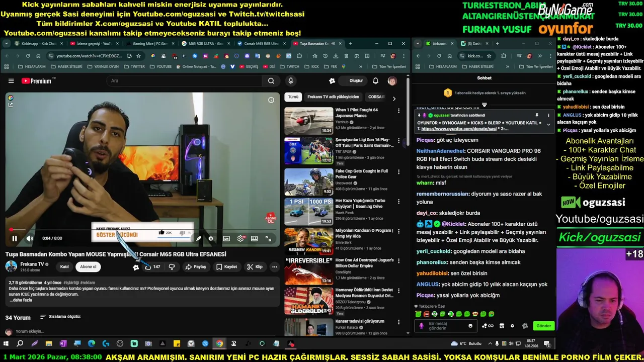Toggle autoplay switch in the player
The width and height of the screenshot is (644, 362).
click(211, 238)
